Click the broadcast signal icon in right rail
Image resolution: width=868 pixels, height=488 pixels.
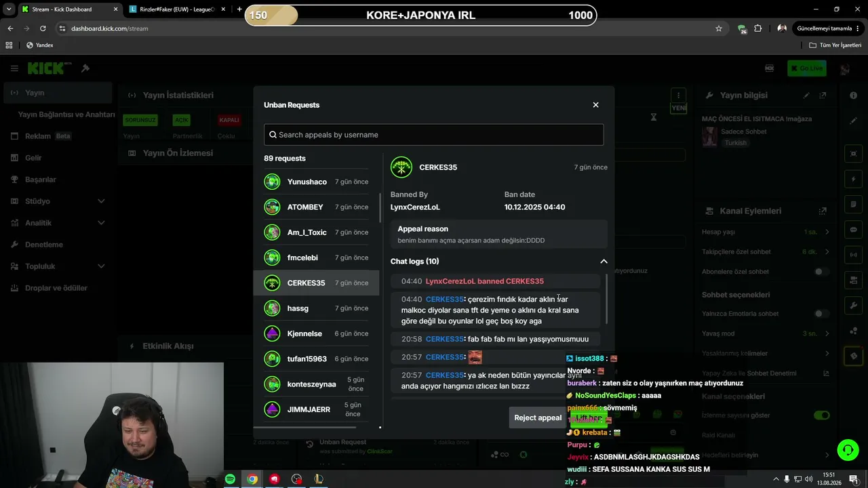tap(853, 255)
